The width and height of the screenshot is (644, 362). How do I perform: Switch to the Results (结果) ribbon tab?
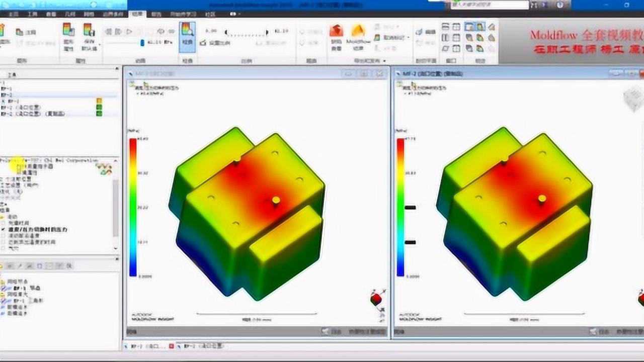[x=137, y=15]
